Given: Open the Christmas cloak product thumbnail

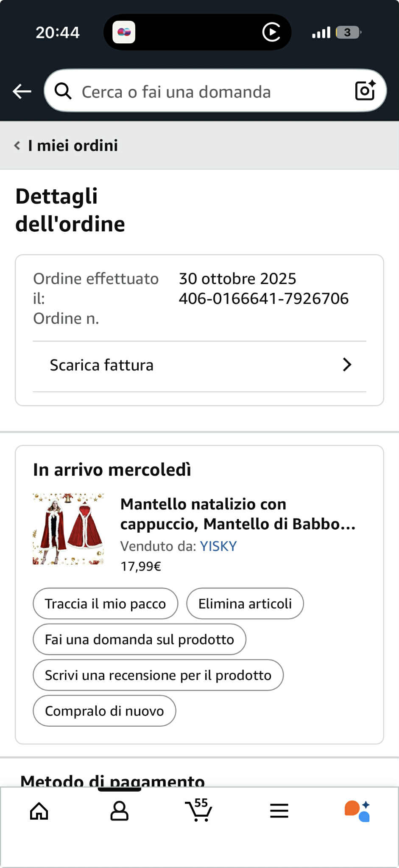Looking at the screenshot, I should pyautogui.click(x=68, y=529).
